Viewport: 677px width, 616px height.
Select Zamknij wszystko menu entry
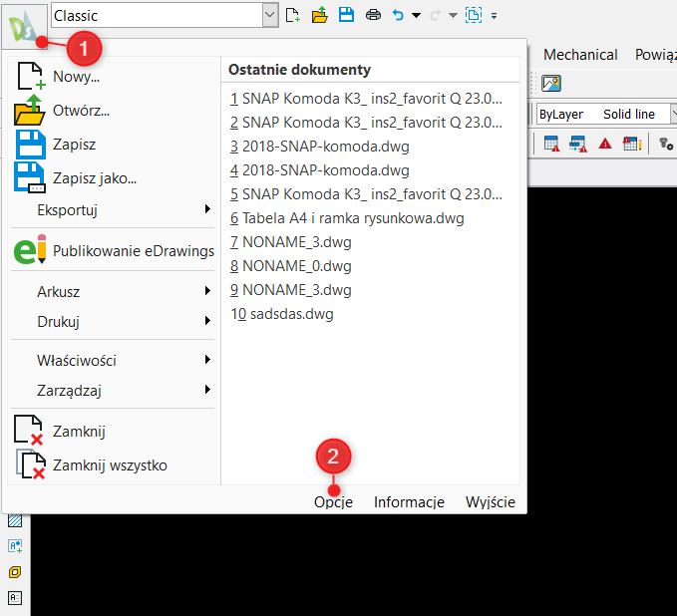(x=113, y=464)
